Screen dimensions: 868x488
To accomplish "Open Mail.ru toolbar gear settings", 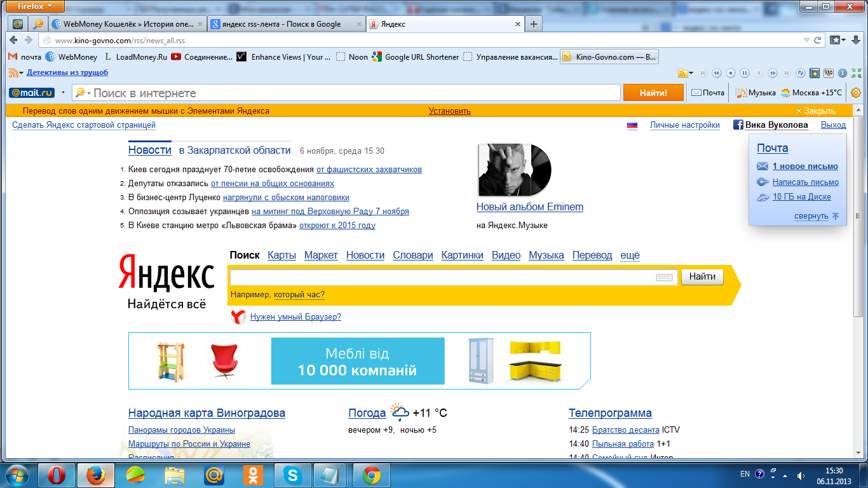I will (x=856, y=93).
